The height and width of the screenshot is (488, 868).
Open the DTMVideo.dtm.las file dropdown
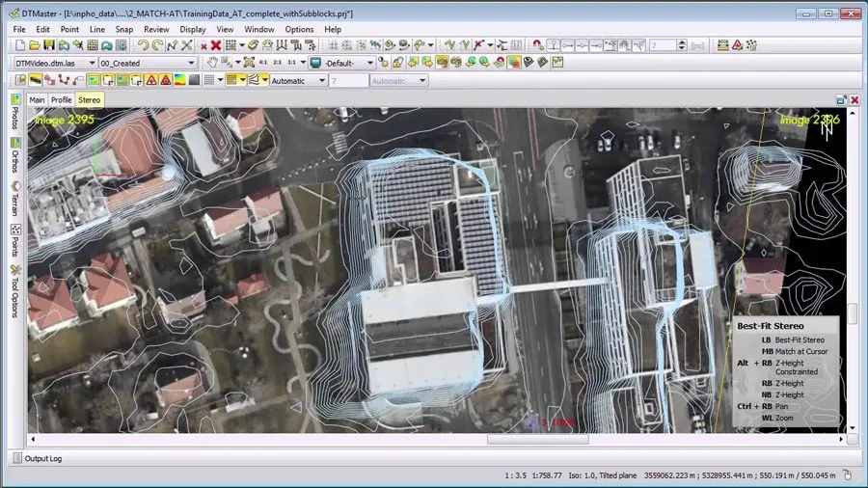click(55, 63)
